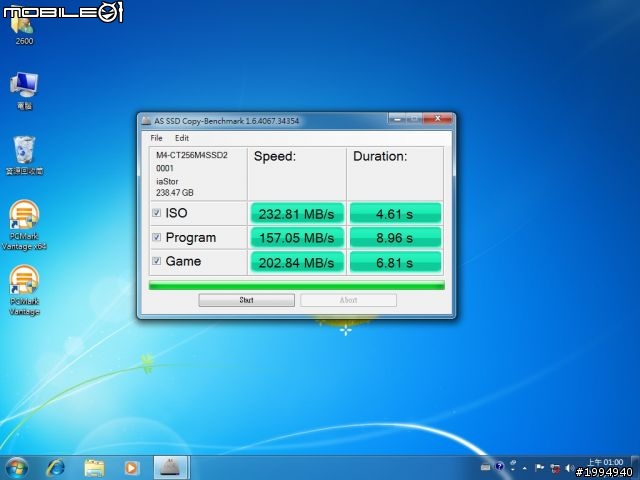Select the PCMark Vantage x64 shortcut
The width and height of the screenshot is (640, 480).
[24, 225]
